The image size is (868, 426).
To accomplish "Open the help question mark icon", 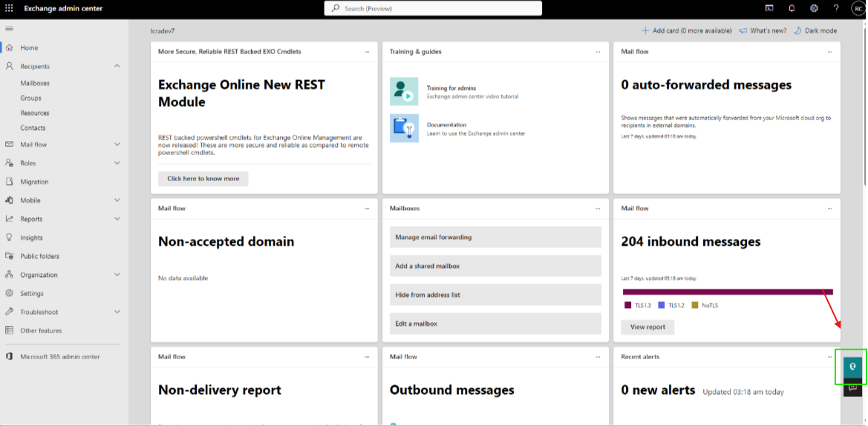I will (x=836, y=8).
